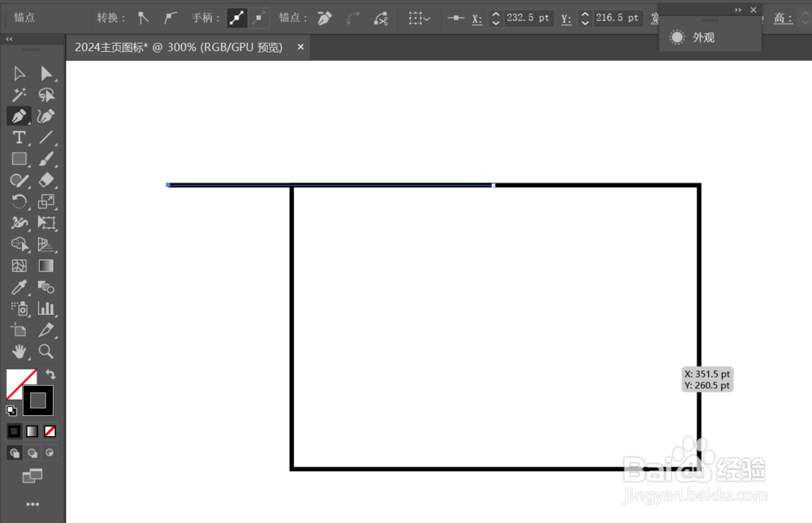Image resolution: width=812 pixels, height=523 pixels.
Task: Choose the Lasso tool
Action: [46, 95]
